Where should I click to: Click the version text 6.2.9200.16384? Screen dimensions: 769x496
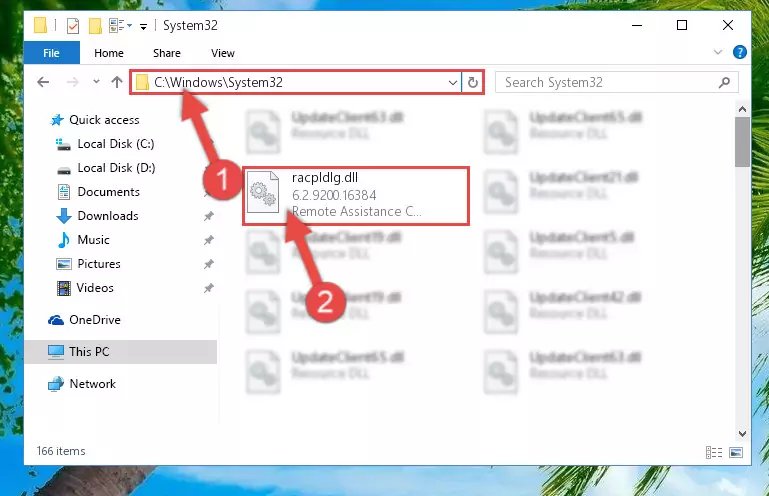coord(334,195)
